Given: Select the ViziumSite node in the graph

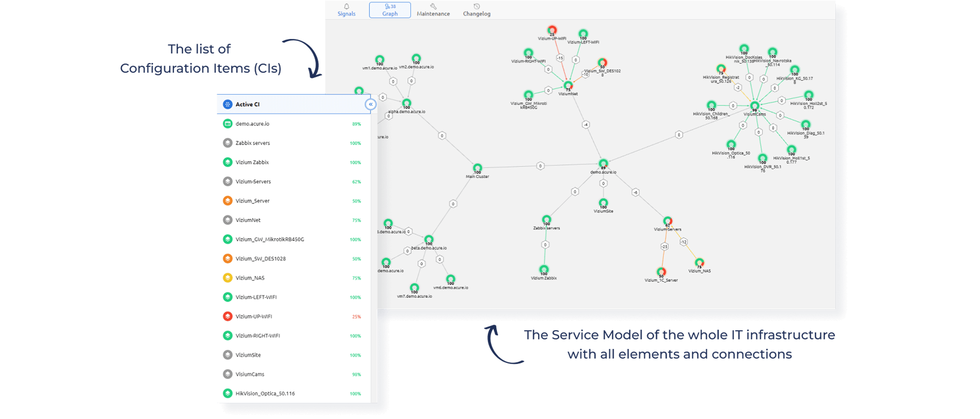Looking at the screenshot, I should (x=604, y=203).
